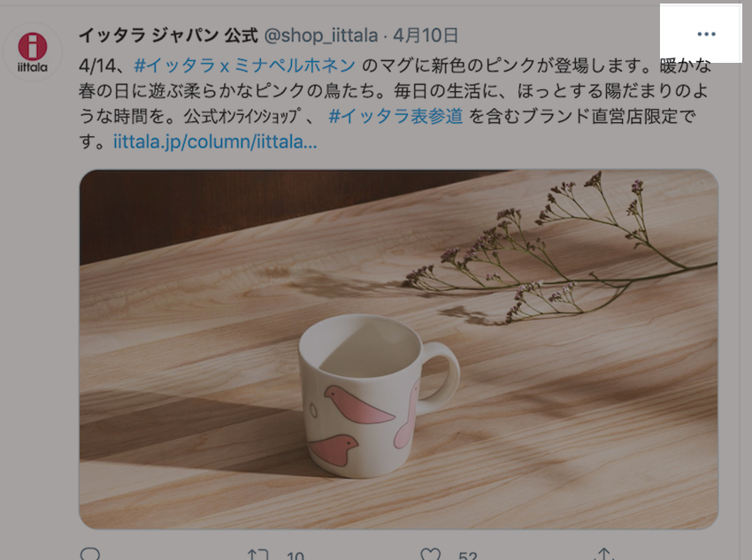The width and height of the screenshot is (752, 560).
Task: Follow the iittala.jp/column link
Action: click(215, 142)
